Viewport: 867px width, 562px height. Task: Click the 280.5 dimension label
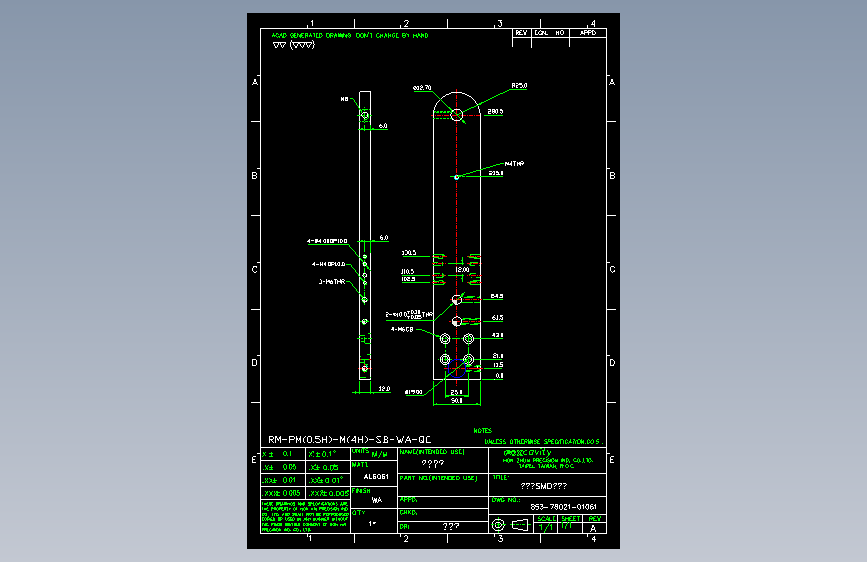pyautogui.click(x=495, y=112)
